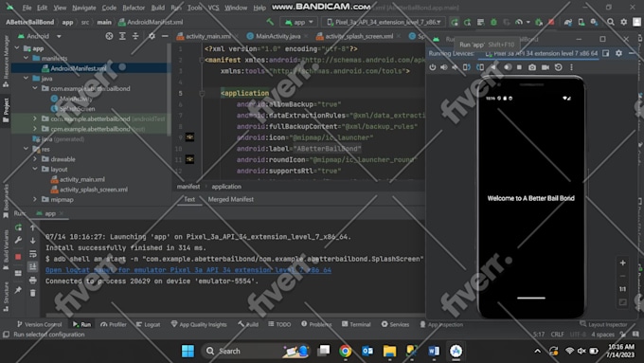Open the Device Manager icon in the main toolbar
The height and width of the screenshot is (363, 644).
click(x=581, y=22)
